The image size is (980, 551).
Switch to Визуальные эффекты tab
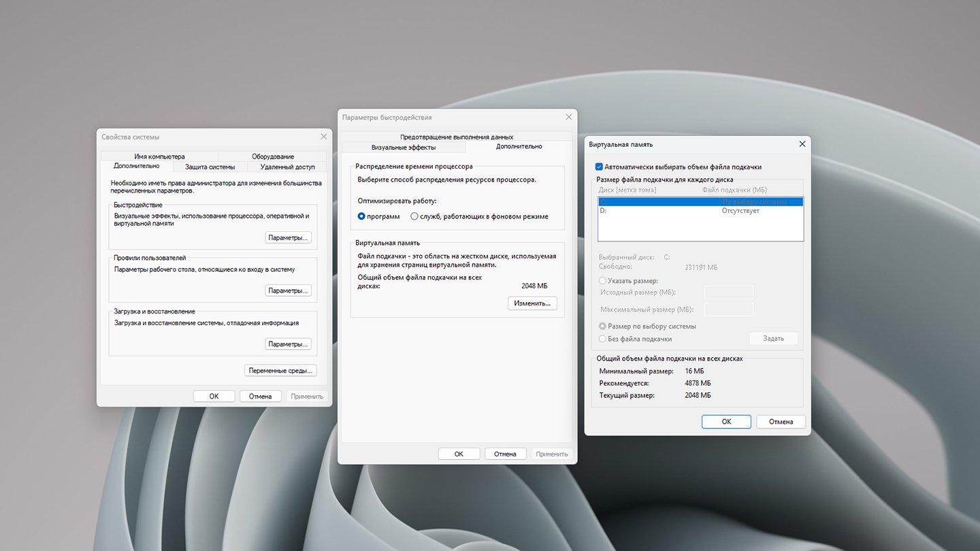point(404,147)
